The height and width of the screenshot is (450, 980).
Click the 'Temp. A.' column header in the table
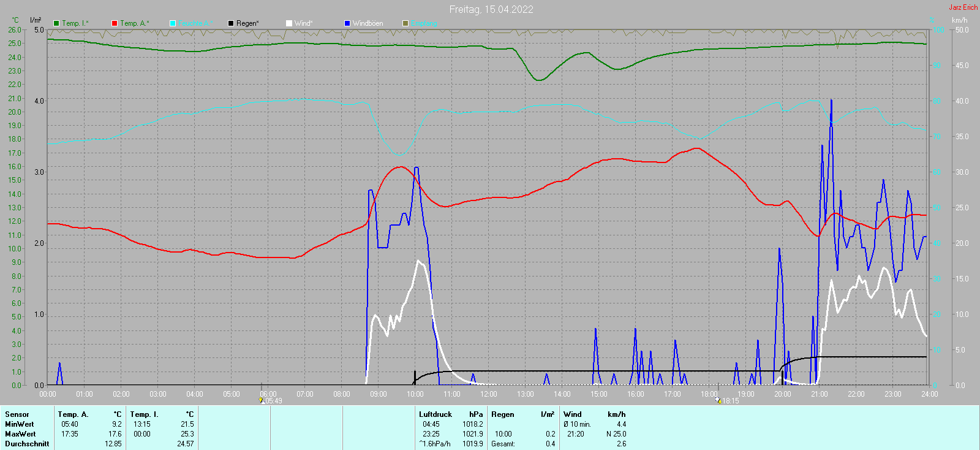[x=73, y=414]
